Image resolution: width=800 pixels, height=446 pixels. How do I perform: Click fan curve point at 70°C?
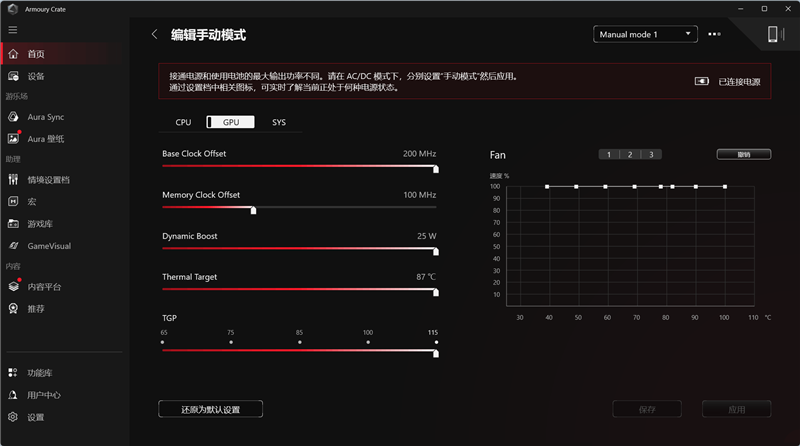click(634, 187)
